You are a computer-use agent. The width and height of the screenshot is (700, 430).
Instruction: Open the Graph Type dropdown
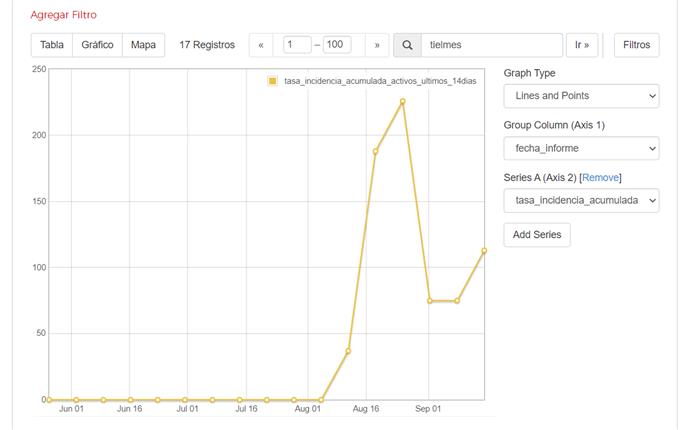[x=581, y=96]
